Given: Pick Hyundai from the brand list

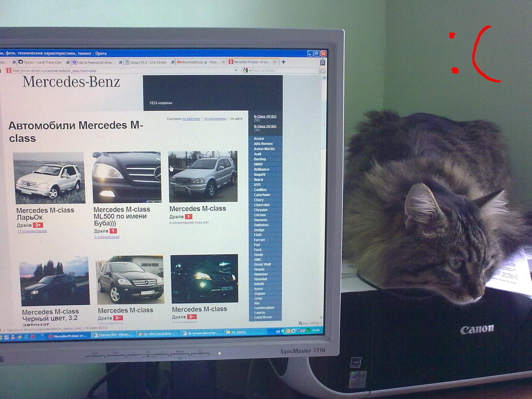Looking at the screenshot, I should point(260,279).
